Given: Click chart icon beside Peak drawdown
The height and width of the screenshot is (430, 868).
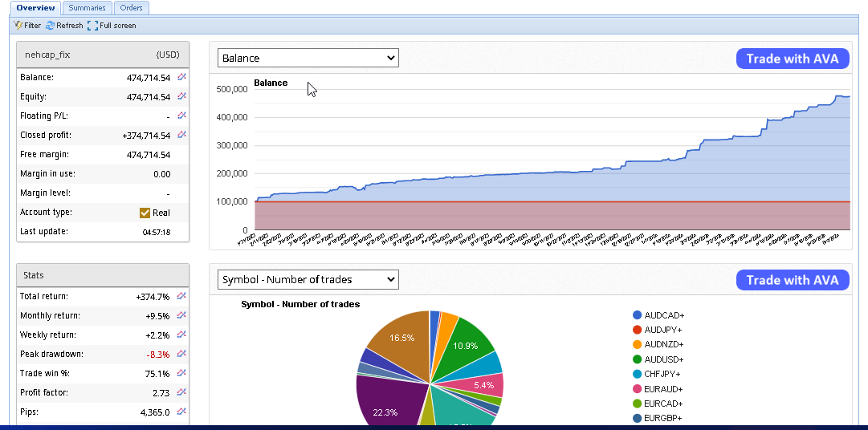Looking at the screenshot, I should (x=181, y=354).
